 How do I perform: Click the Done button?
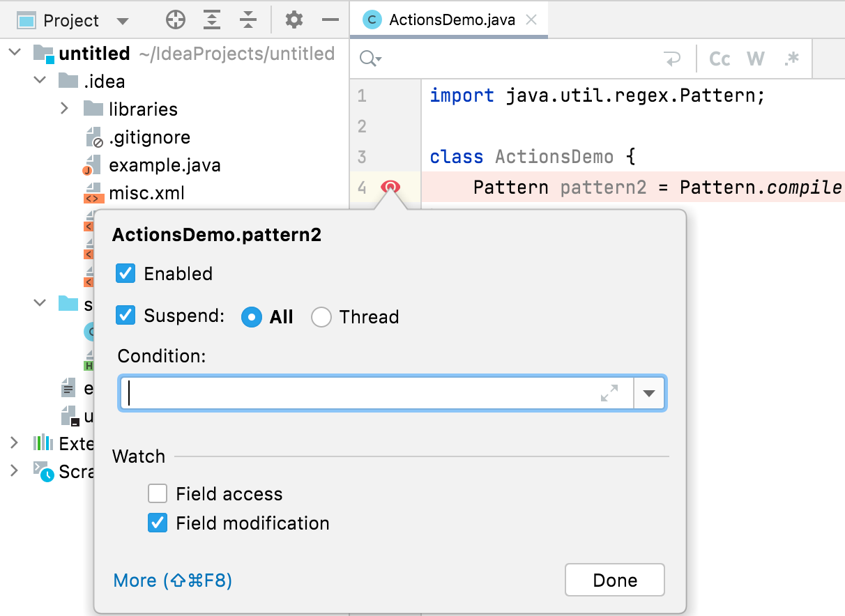(x=614, y=580)
